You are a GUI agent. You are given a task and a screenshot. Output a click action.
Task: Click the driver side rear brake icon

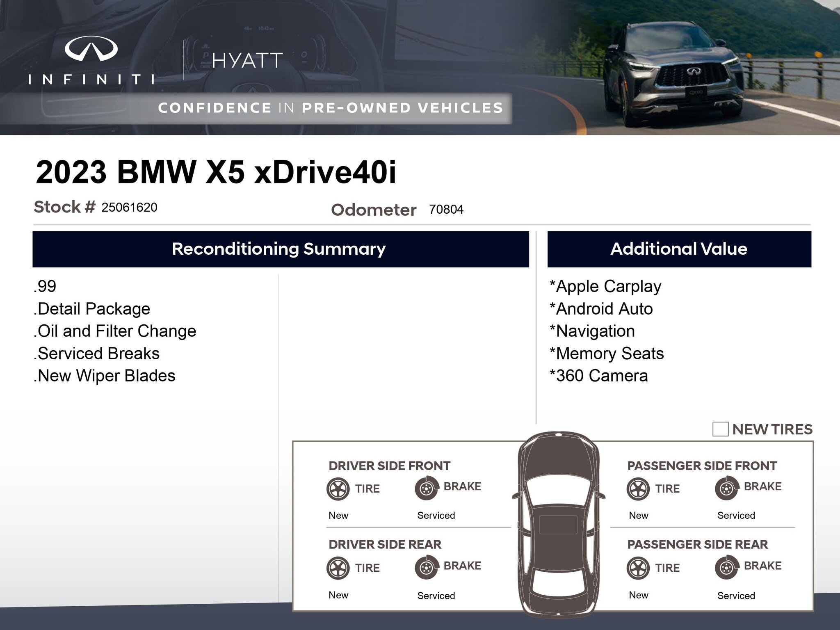point(426,567)
